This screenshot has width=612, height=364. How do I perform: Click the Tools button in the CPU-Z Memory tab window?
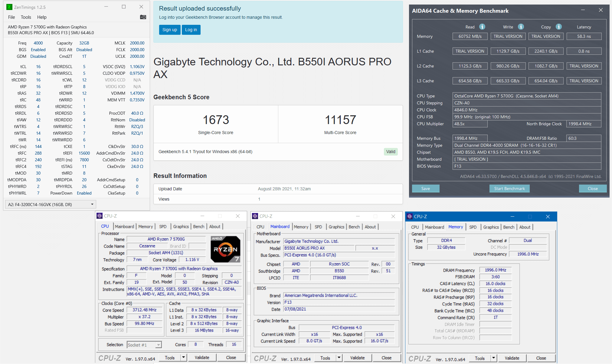pyautogui.click(x=480, y=358)
